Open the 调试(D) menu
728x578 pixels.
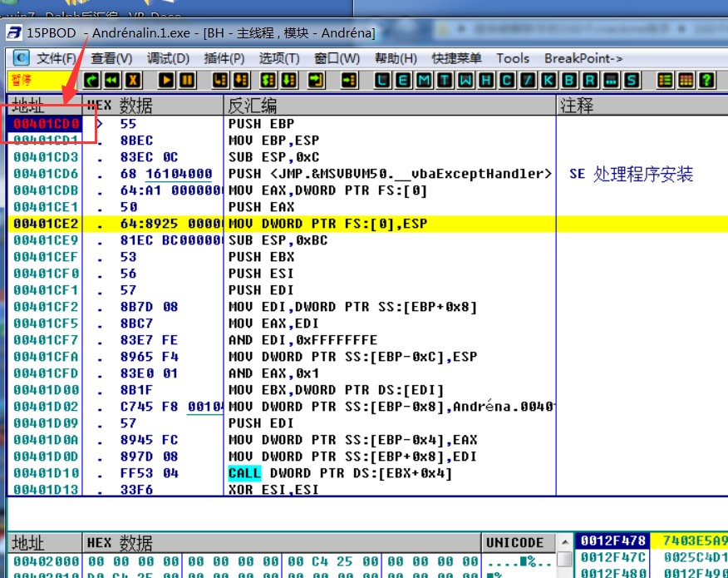pyautogui.click(x=168, y=58)
